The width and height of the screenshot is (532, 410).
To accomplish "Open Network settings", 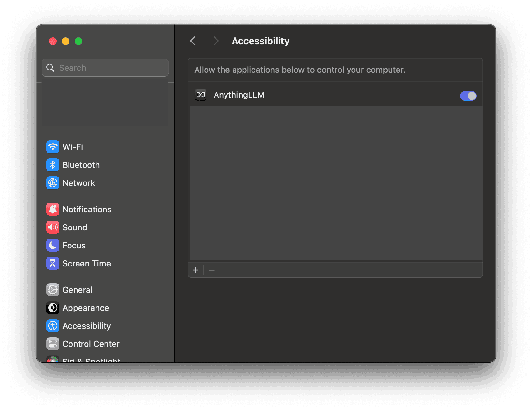I will (x=78, y=183).
